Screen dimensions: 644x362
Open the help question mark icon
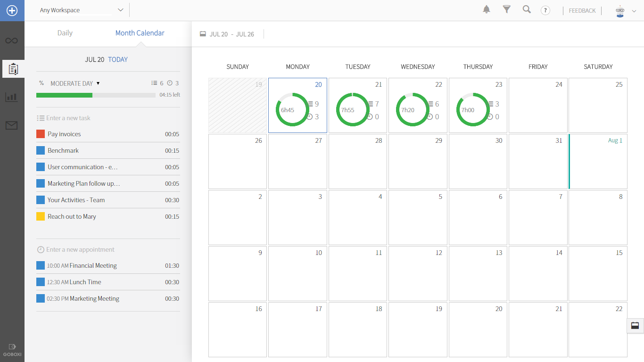click(545, 10)
